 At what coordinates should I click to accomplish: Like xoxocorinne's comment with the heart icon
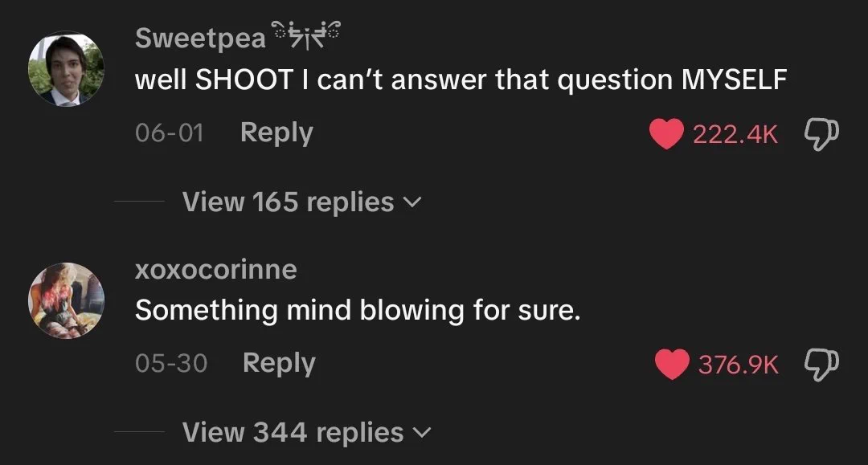672,365
